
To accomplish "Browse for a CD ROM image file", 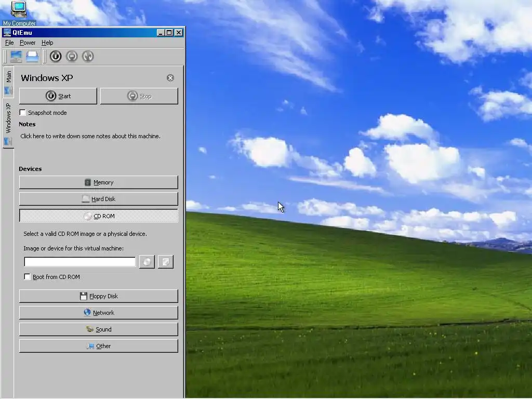I will click(166, 262).
